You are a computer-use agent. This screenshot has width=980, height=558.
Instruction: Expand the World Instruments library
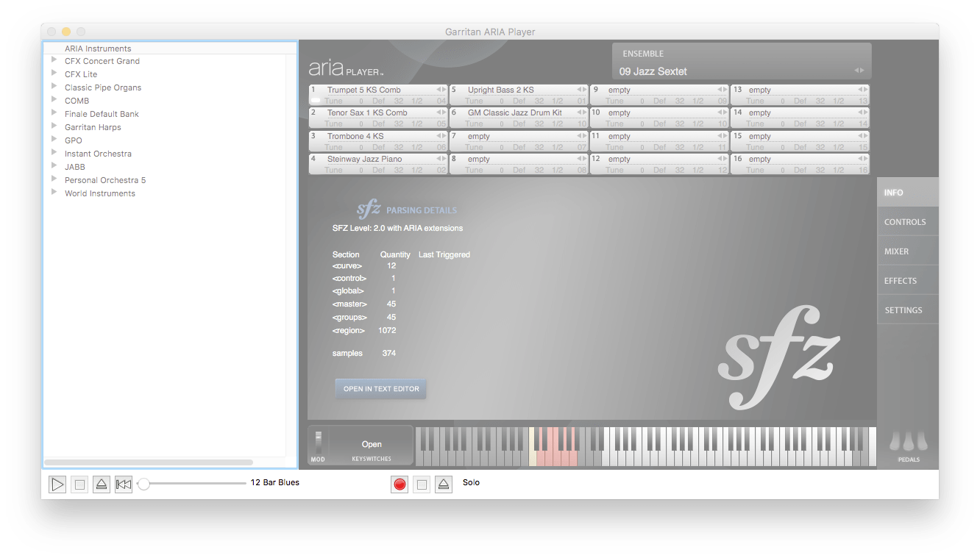54,193
